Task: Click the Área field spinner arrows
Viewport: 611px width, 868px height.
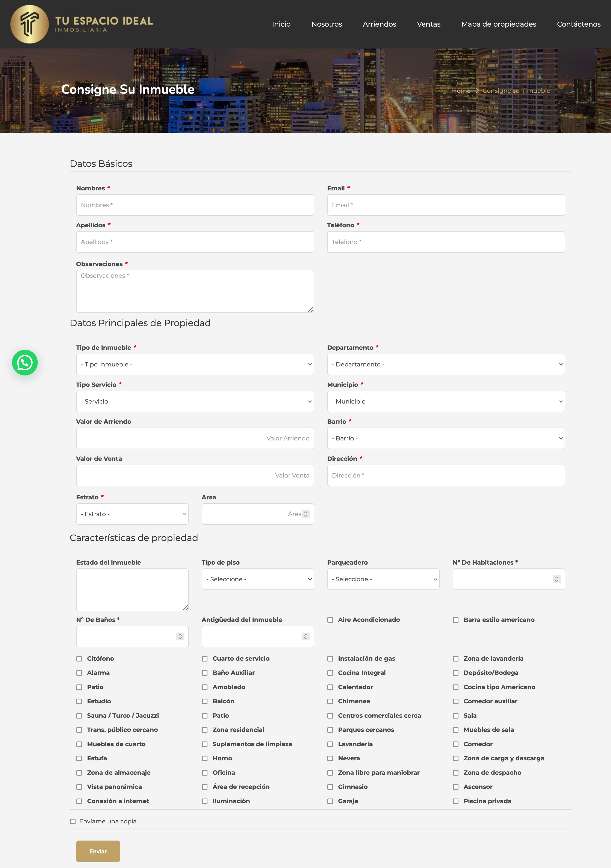Action: pos(306,514)
